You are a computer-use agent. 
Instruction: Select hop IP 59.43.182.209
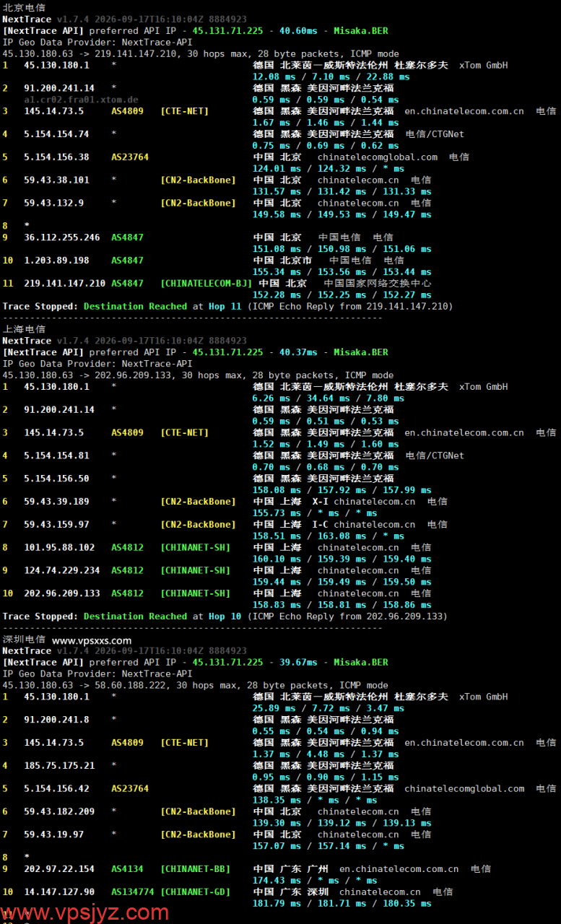click(x=59, y=811)
